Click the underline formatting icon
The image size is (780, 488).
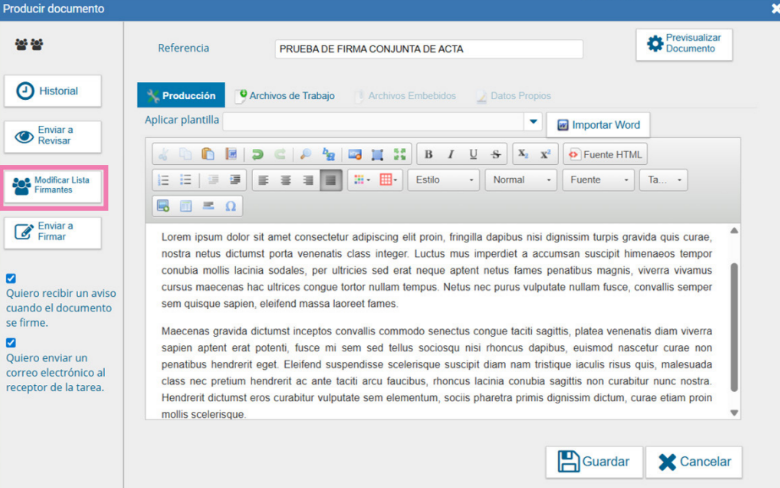(472, 154)
